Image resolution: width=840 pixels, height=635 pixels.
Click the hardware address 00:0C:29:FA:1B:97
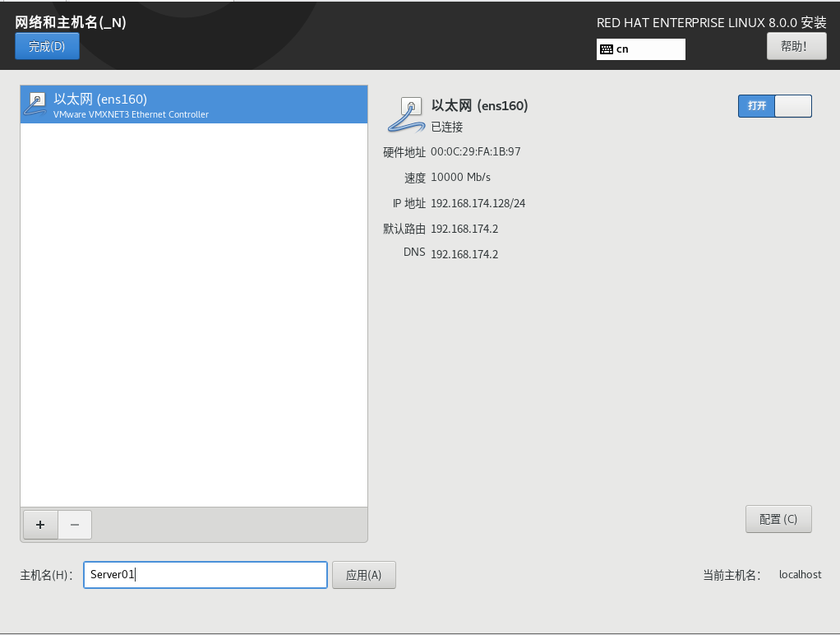[x=476, y=152]
